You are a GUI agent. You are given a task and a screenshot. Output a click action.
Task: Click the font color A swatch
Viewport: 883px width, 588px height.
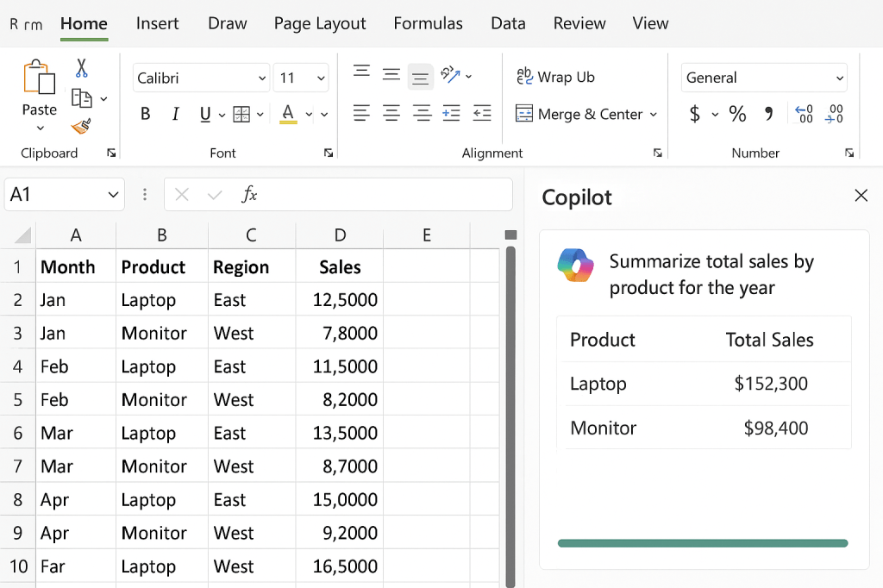[x=288, y=114]
